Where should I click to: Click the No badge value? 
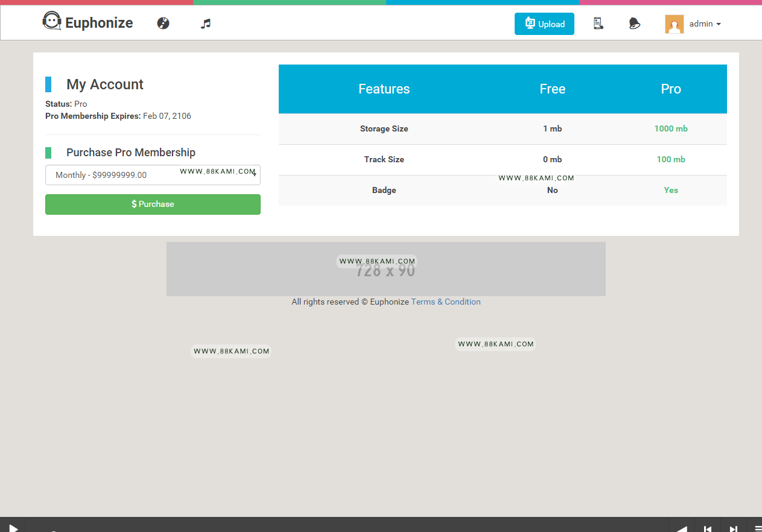553,190
